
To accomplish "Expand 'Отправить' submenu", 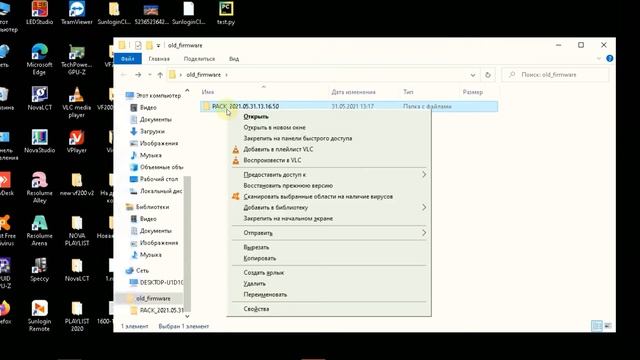I will click(329, 233).
